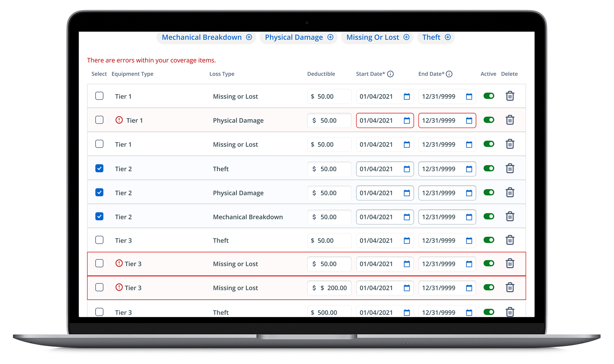This screenshot has width=614, height=364.
Task: Open start date calendar for Tier 2 Mechanical Breakdown
Action: coord(406,217)
